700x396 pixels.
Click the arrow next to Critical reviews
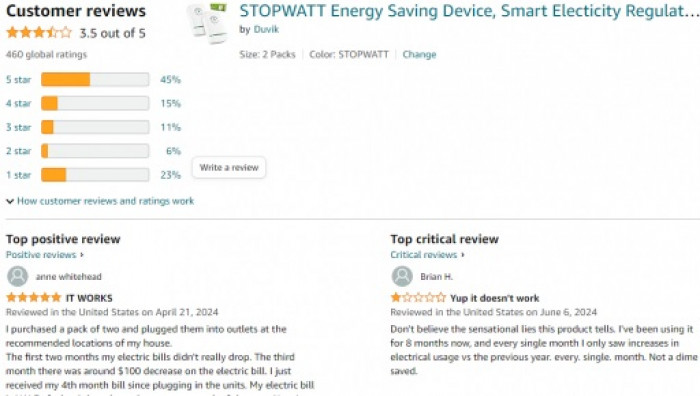(462, 255)
